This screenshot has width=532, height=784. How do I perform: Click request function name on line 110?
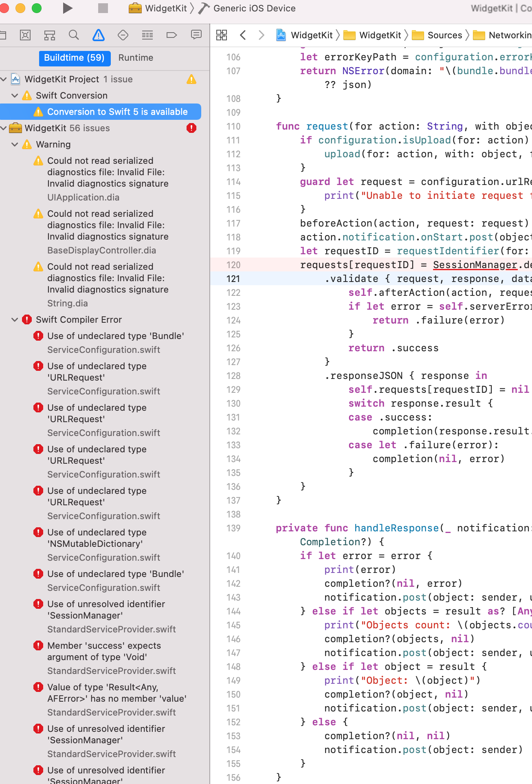[327, 126]
